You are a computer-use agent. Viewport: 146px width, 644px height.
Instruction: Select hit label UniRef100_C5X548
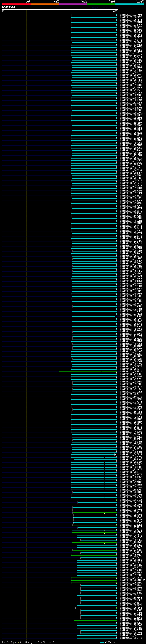(x=131, y=93)
